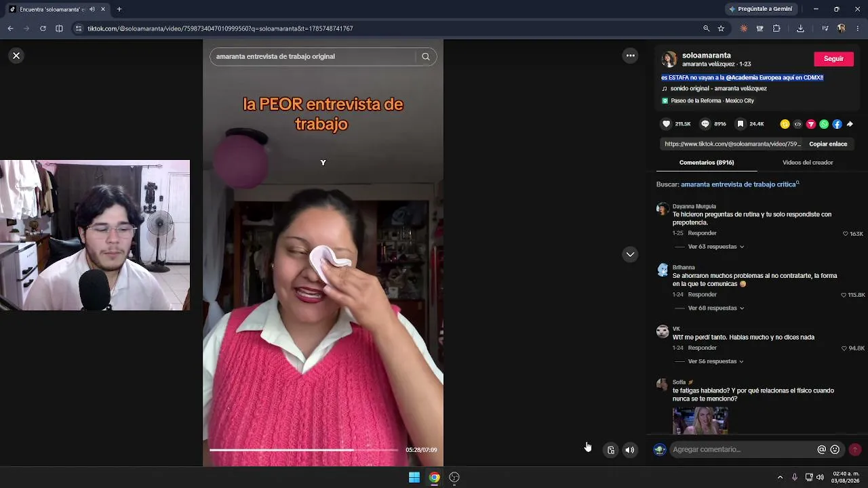The image size is (868, 488).
Task: Bookmark this page with the star icon
Action: pos(721,28)
